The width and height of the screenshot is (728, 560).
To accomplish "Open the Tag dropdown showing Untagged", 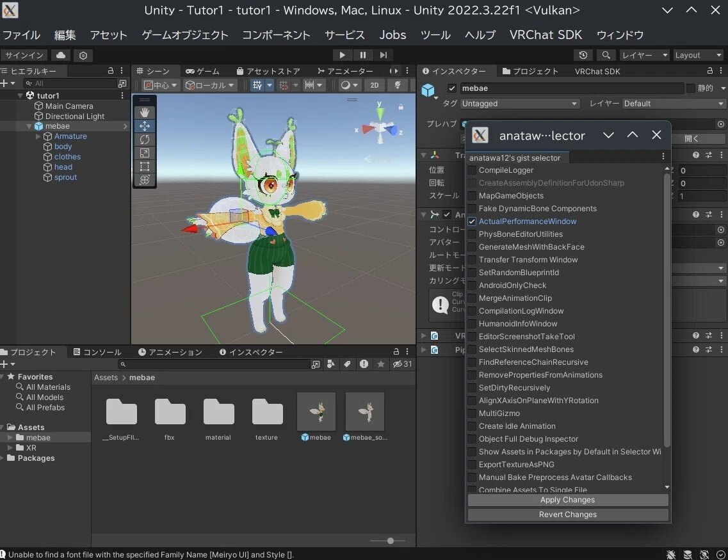I will pyautogui.click(x=519, y=104).
